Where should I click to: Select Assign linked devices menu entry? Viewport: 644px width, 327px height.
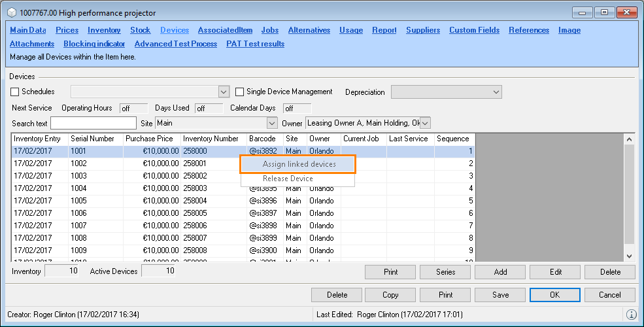pos(299,164)
